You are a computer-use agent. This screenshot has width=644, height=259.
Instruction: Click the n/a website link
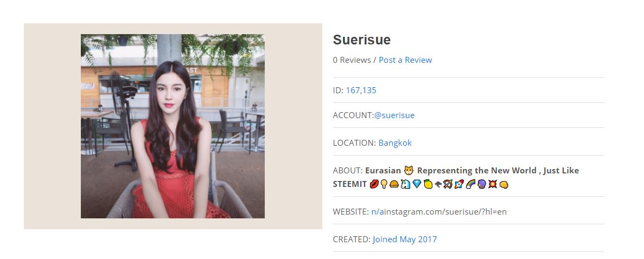coord(377,212)
